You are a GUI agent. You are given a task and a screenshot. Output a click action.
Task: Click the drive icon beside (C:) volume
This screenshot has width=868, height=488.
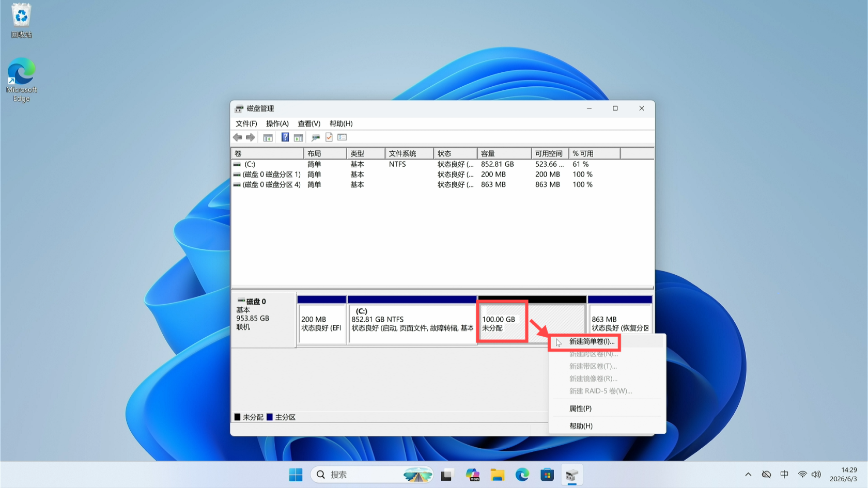click(x=237, y=164)
